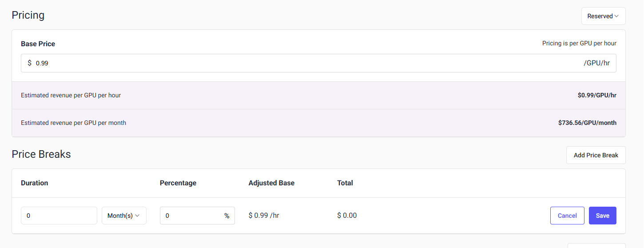Click the Duration column header

[34, 183]
